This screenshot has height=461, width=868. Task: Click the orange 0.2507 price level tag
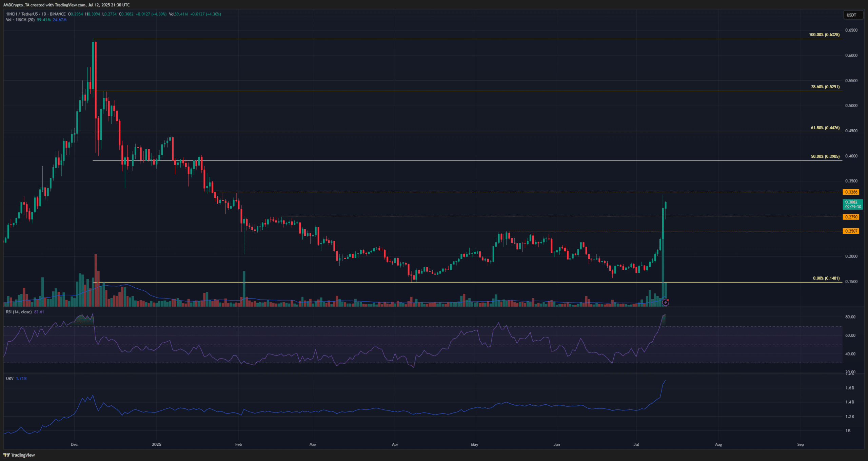tap(851, 231)
